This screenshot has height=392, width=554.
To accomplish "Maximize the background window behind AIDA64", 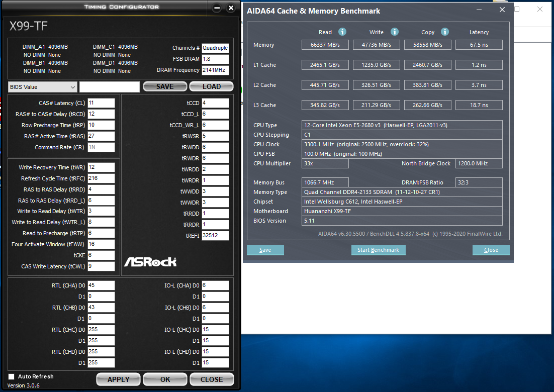I will 517,9.
